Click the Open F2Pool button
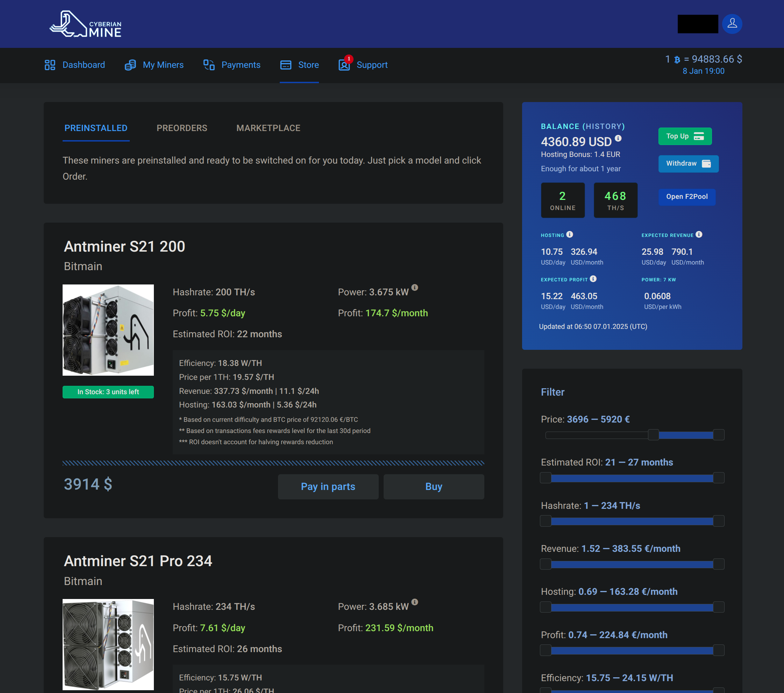This screenshot has height=693, width=784. [x=686, y=197]
